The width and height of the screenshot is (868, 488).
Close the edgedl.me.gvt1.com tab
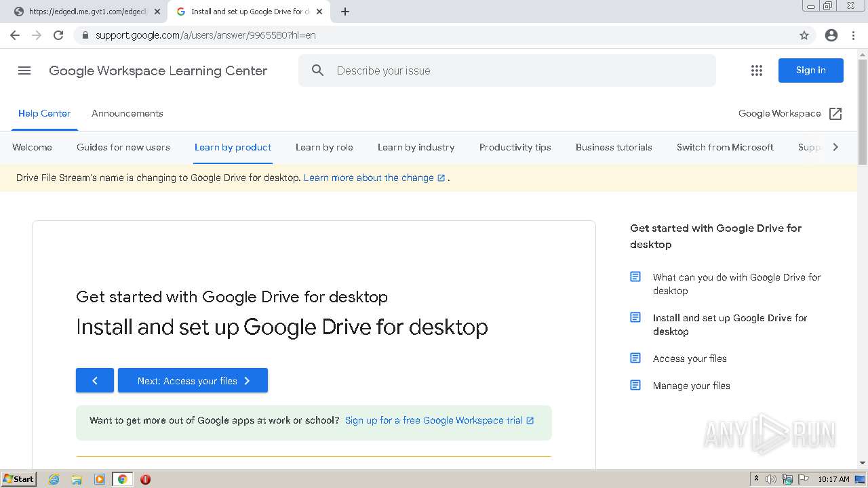pos(157,12)
